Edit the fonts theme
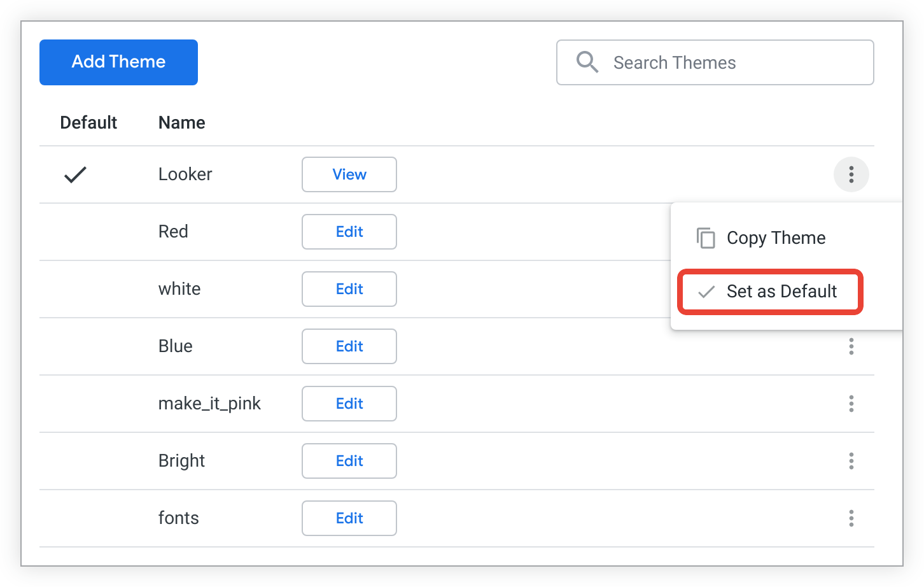The width and height of the screenshot is (924, 587). 349,518
